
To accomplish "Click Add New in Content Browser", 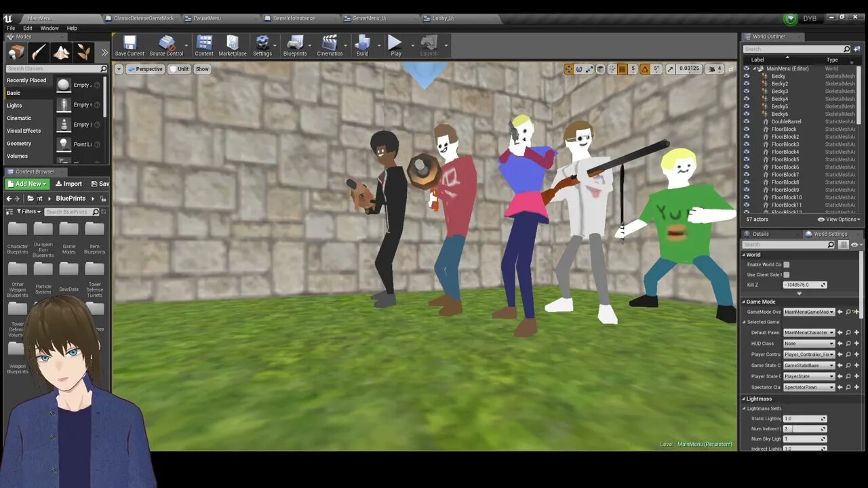I will pos(28,184).
